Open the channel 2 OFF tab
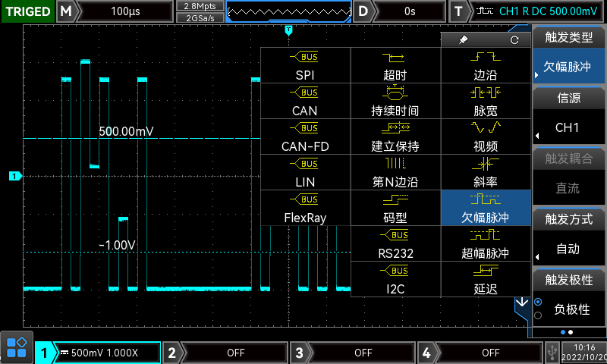This screenshot has height=364, width=607. coord(225,353)
